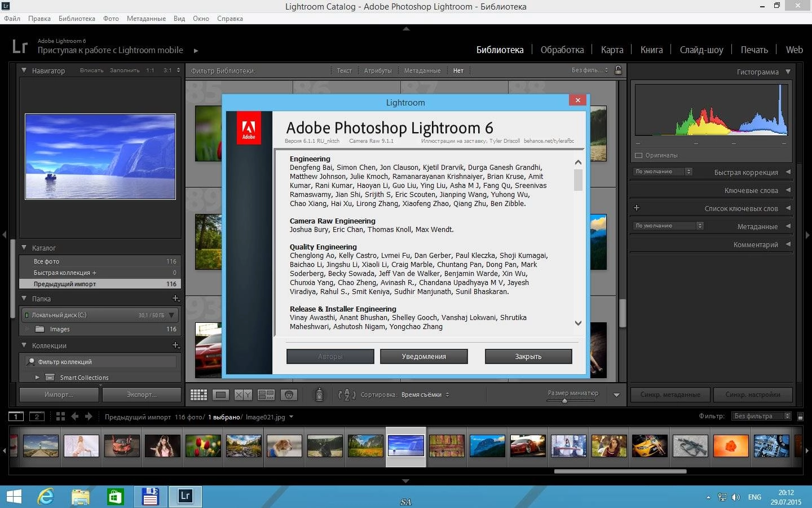The width and height of the screenshot is (812, 508).
Task: Switch to Слайд-шоу module
Action: click(x=701, y=50)
